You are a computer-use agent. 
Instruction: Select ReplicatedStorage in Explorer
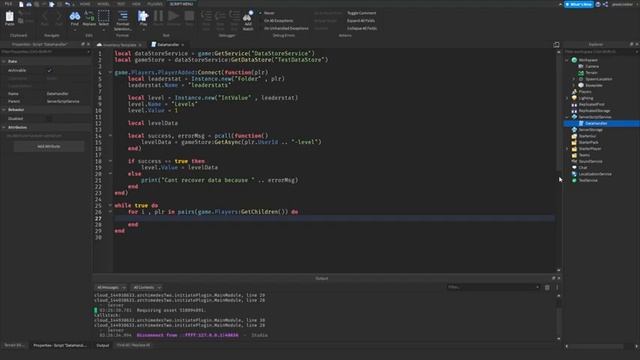click(594, 111)
